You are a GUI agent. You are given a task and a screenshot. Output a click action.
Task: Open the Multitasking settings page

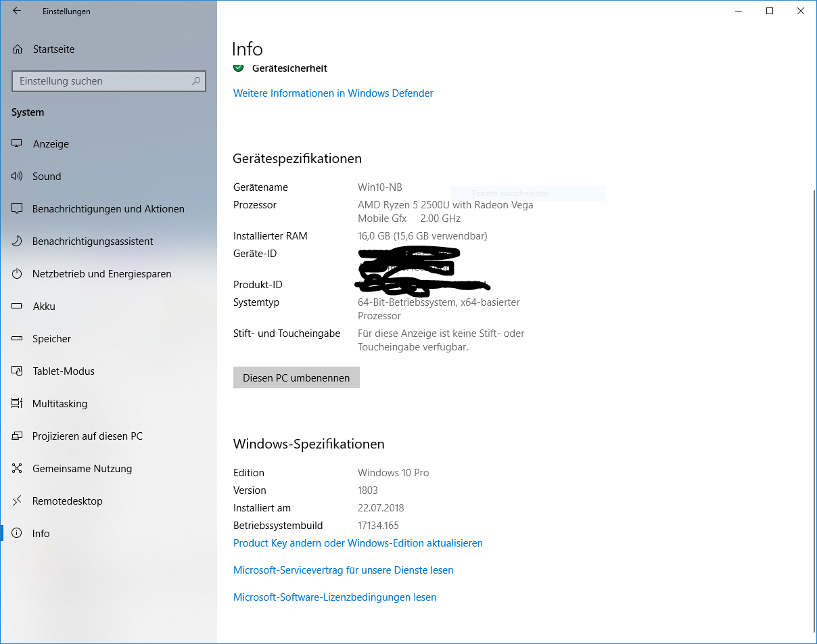coord(108,403)
